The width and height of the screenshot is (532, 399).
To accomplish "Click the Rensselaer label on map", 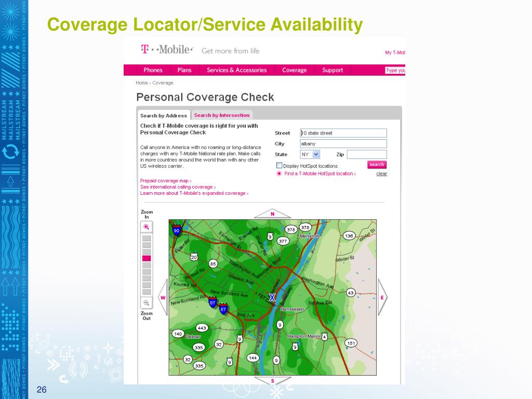I will point(292,309).
